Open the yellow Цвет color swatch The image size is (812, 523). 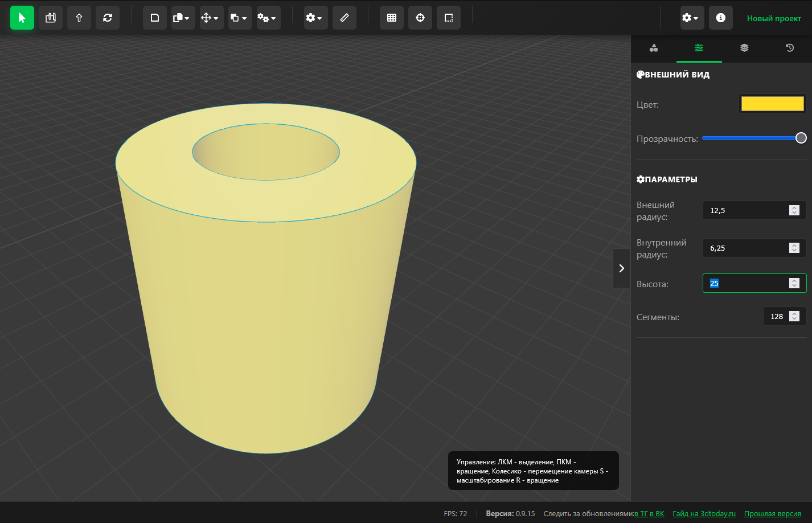pos(772,104)
